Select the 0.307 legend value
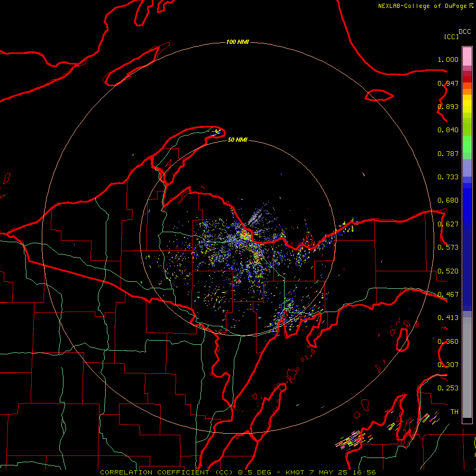Image resolution: width=476 pixels, height=476 pixels. point(448,365)
